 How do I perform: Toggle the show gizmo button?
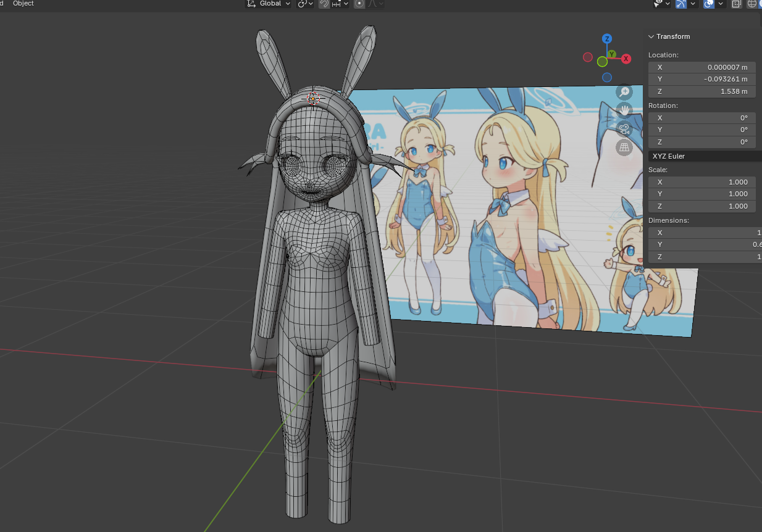click(x=681, y=3)
